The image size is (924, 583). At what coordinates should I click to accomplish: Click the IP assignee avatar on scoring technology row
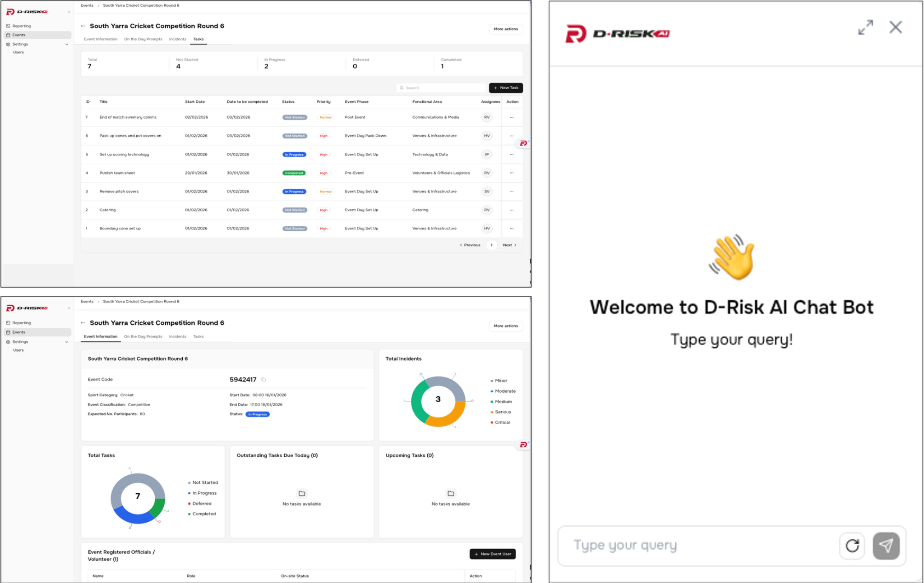click(487, 154)
